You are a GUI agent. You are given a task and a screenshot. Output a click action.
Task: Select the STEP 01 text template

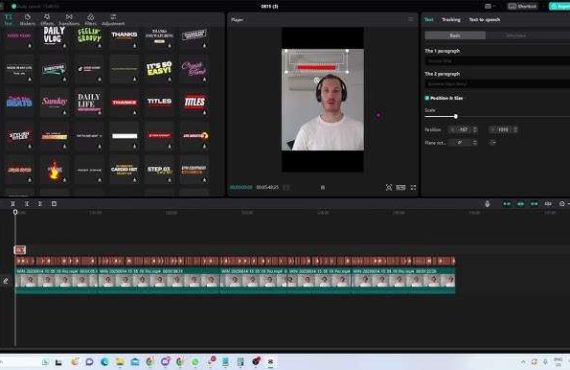click(159, 169)
